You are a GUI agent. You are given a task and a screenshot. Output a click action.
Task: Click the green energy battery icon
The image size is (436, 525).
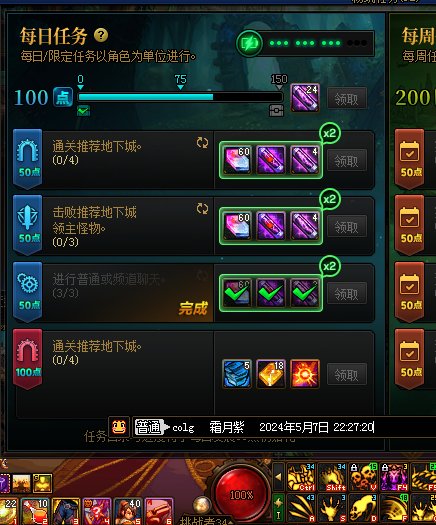point(249,43)
